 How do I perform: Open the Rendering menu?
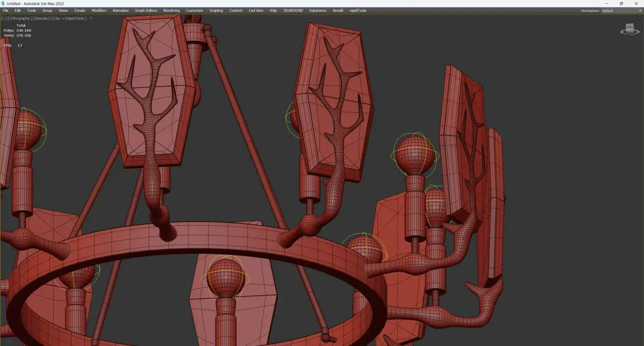click(172, 10)
